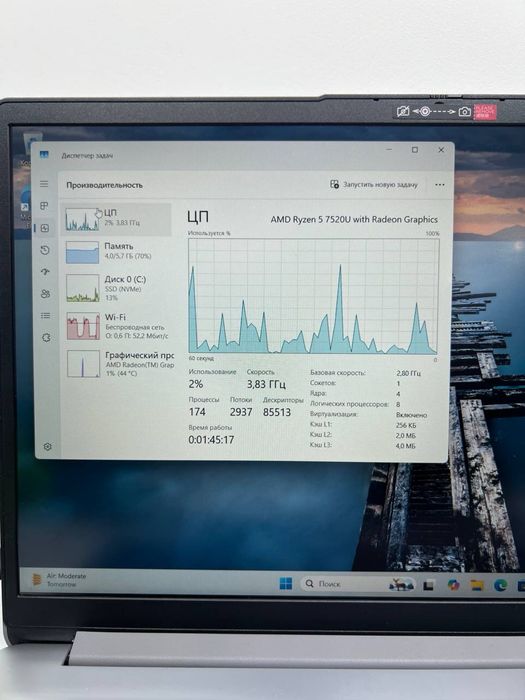The height and width of the screenshot is (700, 525).
Task: Click the CPU utilization graph
Action: (x=313, y=296)
